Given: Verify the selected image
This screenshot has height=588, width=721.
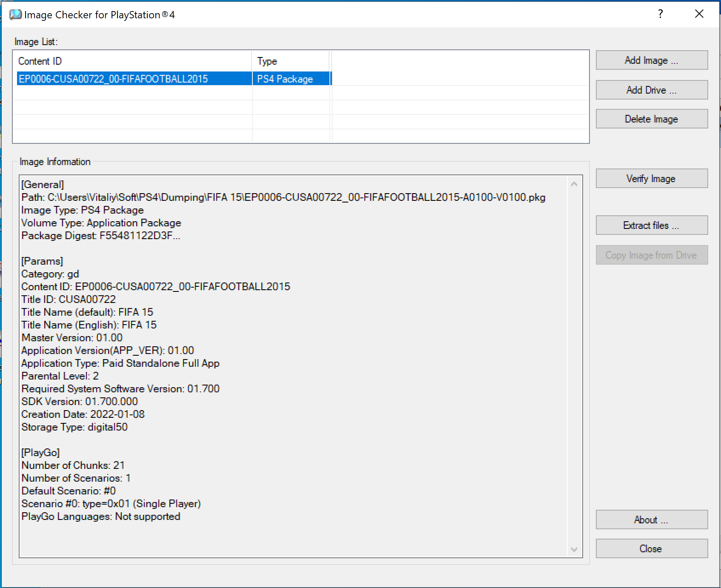Looking at the screenshot, I should click(x=652, y=179).
